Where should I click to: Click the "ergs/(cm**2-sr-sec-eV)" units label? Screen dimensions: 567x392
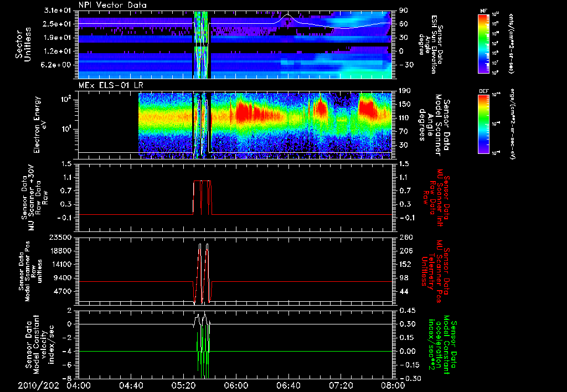[x=512, y=123]
